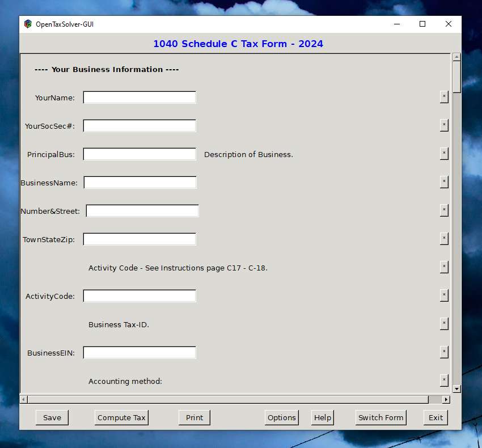Viewport: 482px width, 448px height.
Task: Click the Print button
Action: pos(194,417)
